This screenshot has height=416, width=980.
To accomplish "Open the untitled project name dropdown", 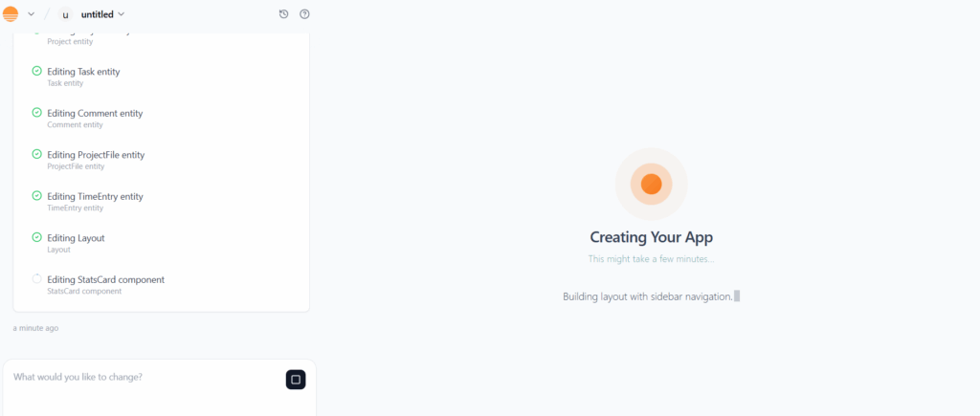I will [102, 14].
